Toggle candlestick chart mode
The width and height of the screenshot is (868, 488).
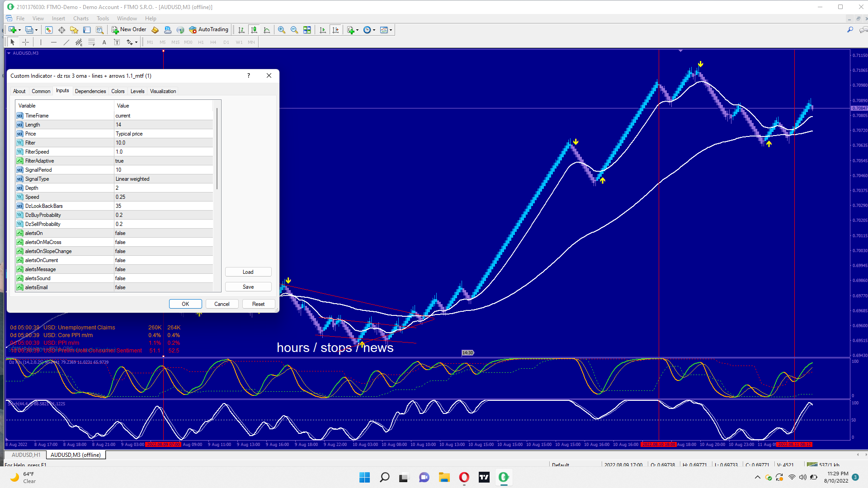254,30
